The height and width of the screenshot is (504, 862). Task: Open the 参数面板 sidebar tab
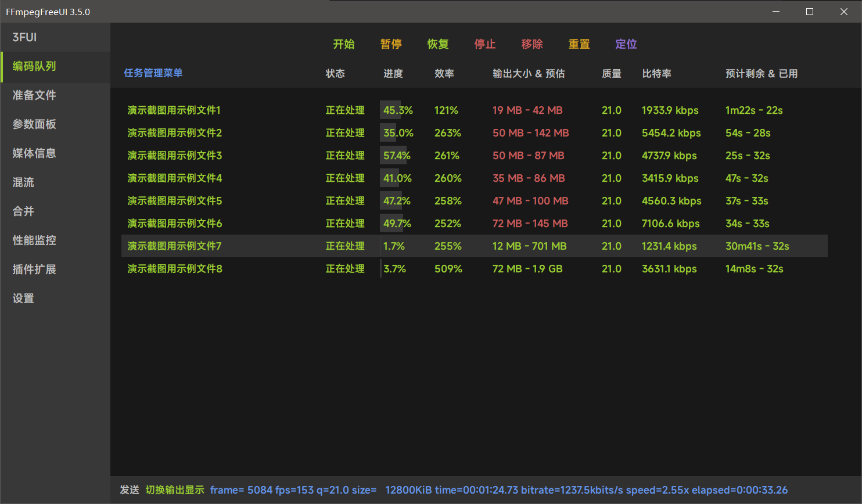[34, 124]
